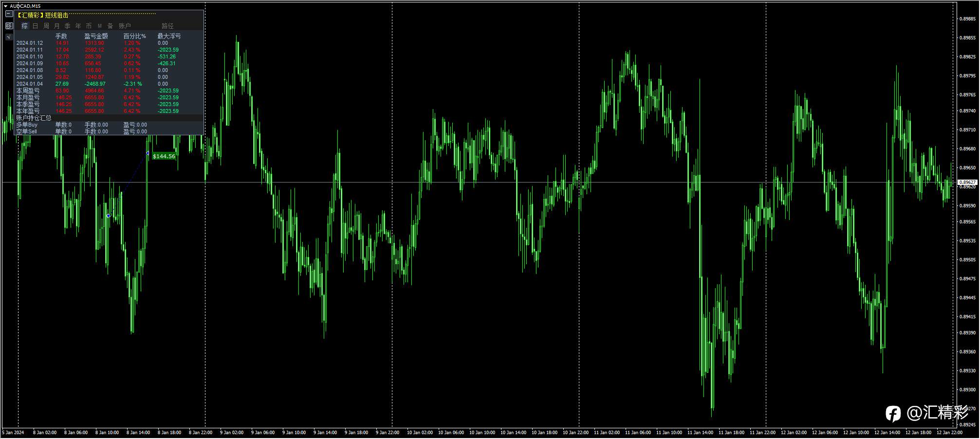
Task: Click the 10 Jan 02:00 time axis label
Action: [419, 433]
